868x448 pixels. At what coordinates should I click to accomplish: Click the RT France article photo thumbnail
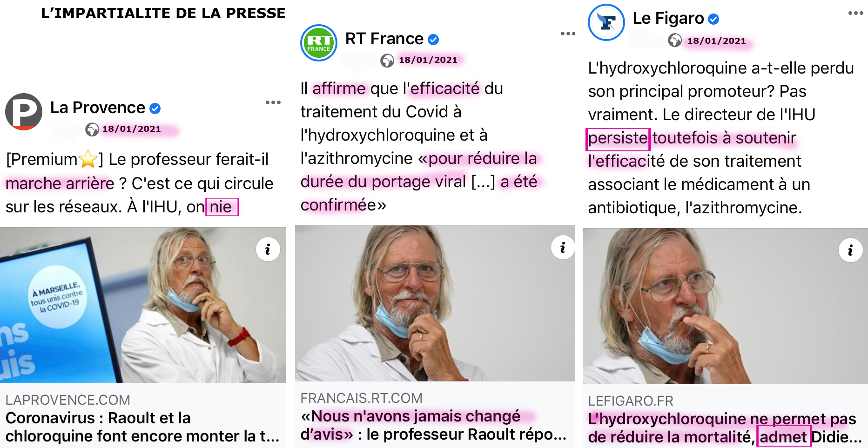tap(435, 304)
